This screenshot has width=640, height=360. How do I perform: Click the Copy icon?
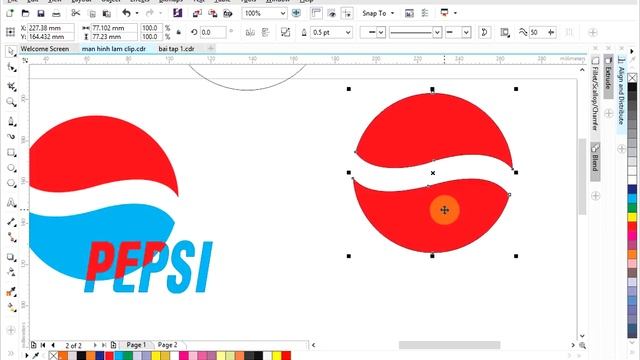coord(92,13)
